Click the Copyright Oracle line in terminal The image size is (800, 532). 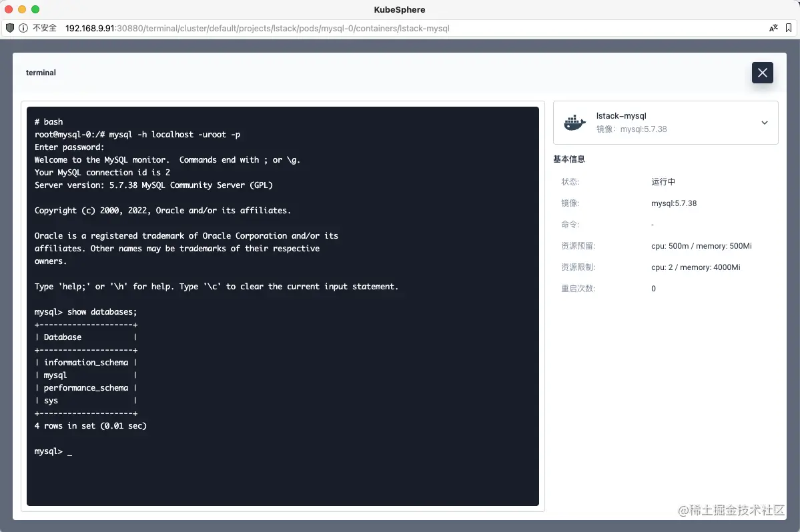pos(163,211)
